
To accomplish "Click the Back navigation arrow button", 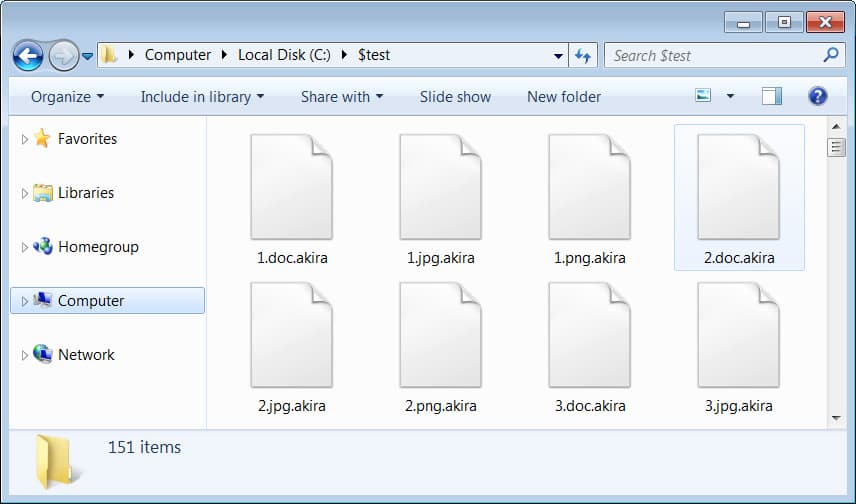I will pos(28,55).
